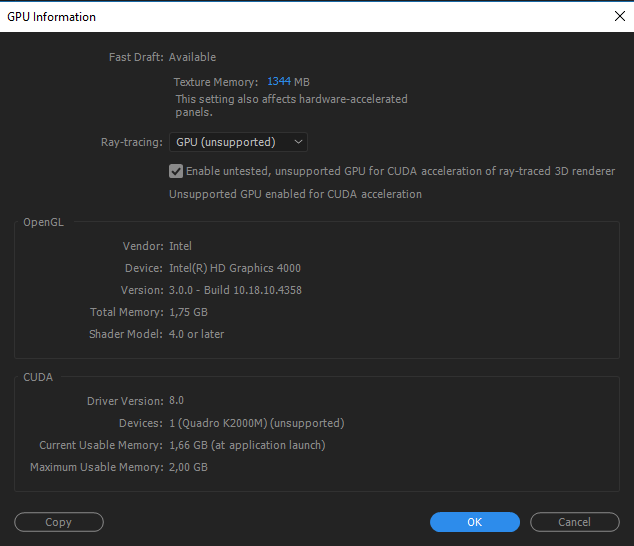Click the Quadro K2000M devices text

pos(257,423)
